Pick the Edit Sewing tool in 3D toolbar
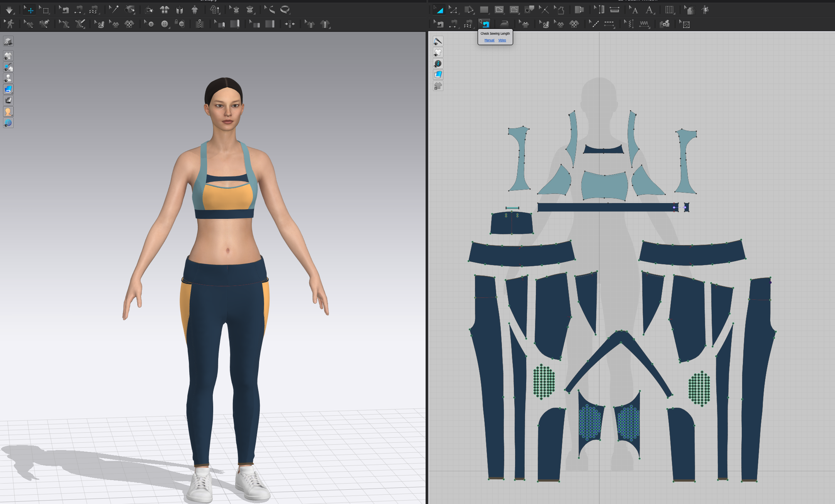This screenshot has width=835, height=504. (64, 10)
